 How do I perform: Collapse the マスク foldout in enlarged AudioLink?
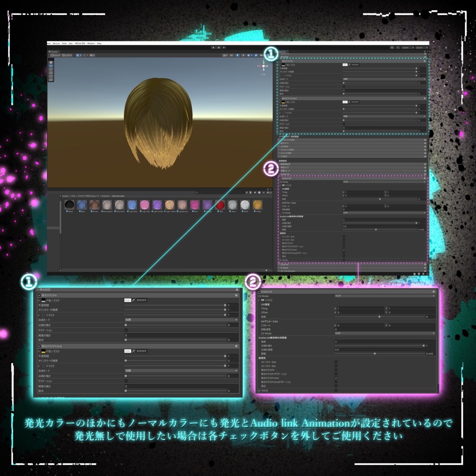259,300
